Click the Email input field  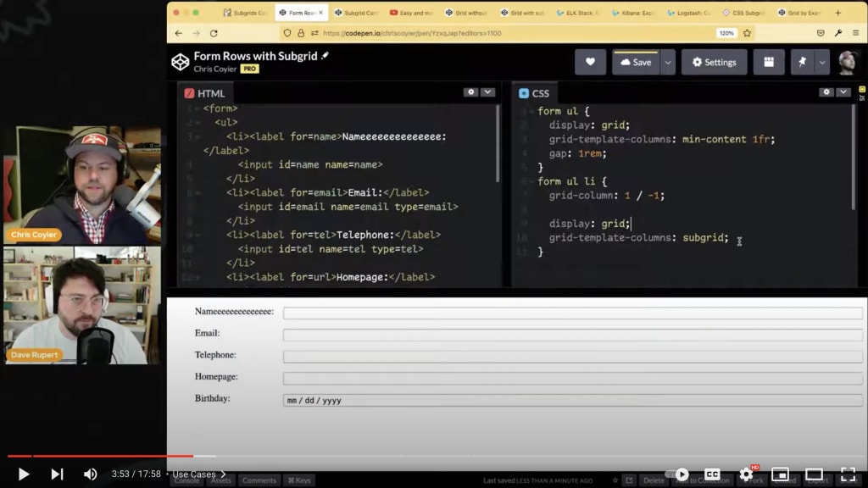(572, 335)
